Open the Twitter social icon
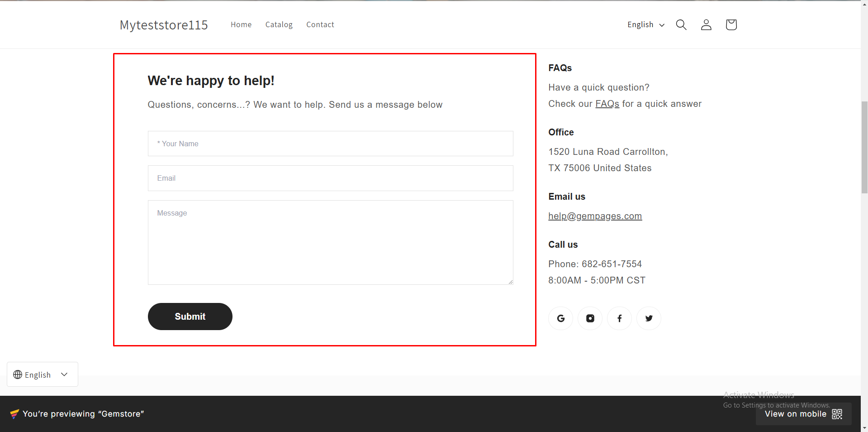Screen dimensions: 868x432 649,318
